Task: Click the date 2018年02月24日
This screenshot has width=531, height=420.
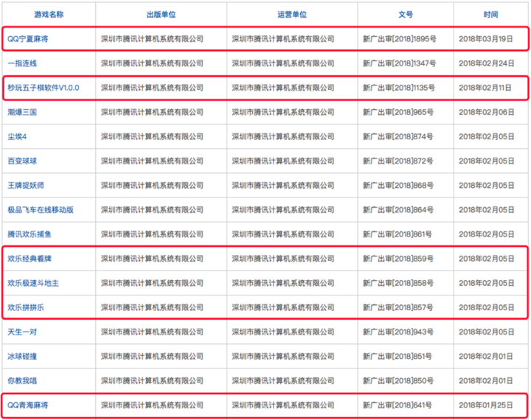Action: tap(487, 63)
